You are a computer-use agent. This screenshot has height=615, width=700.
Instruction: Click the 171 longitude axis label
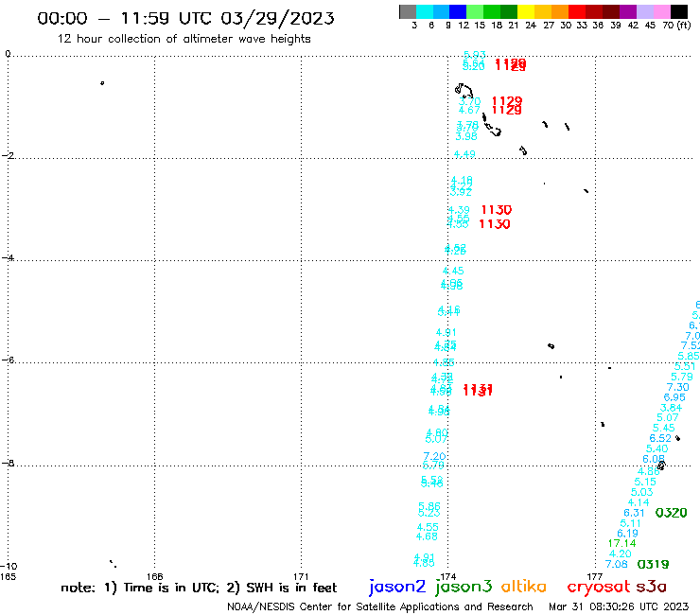[x=302, y=576]
